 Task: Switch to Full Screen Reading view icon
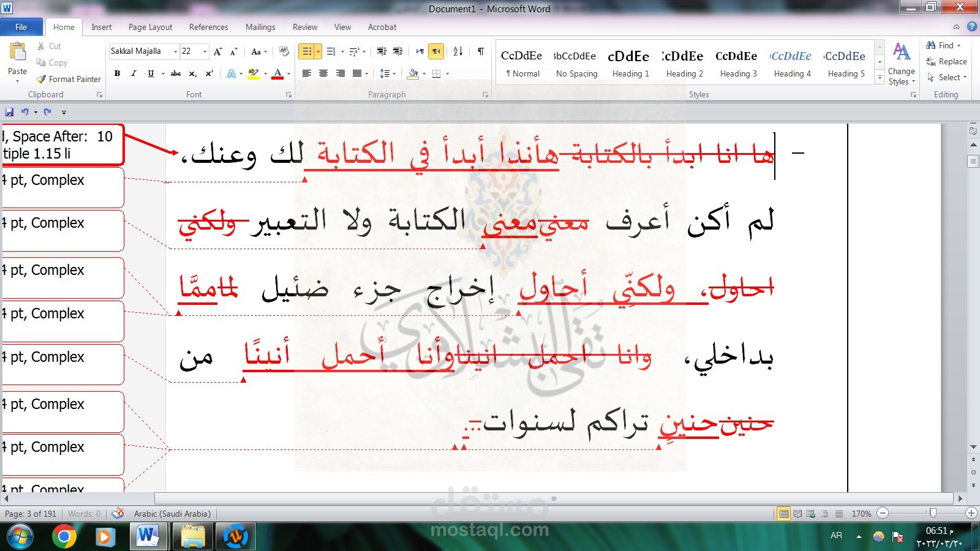coord(797,514)
